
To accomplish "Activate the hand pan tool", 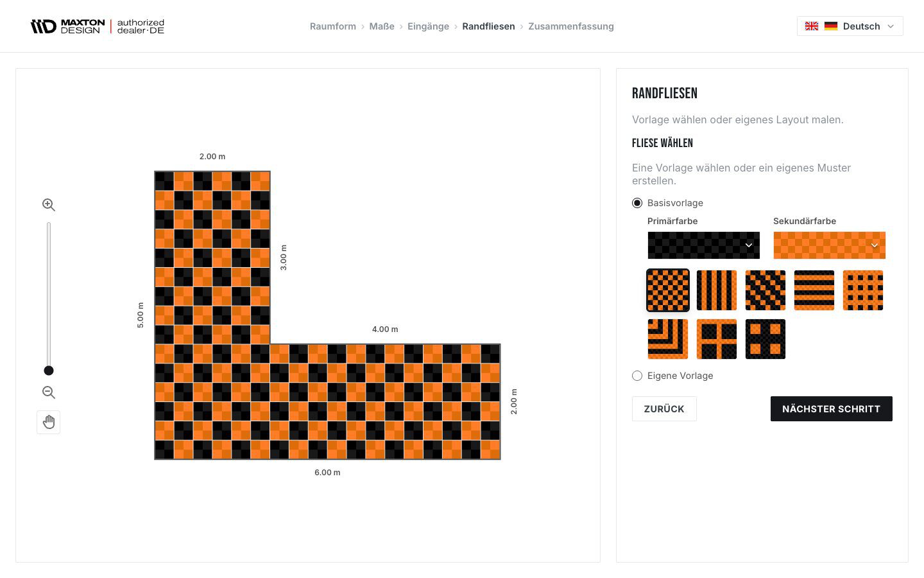I will click(49, 422).
